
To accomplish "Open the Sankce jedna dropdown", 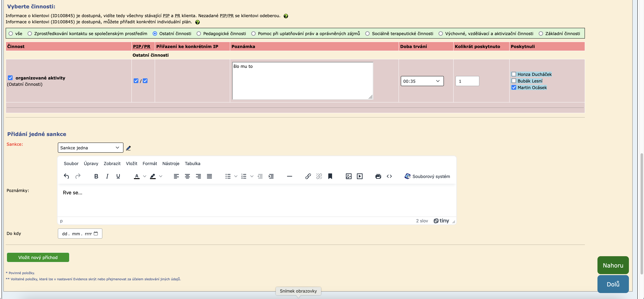I will click(90, 148).
